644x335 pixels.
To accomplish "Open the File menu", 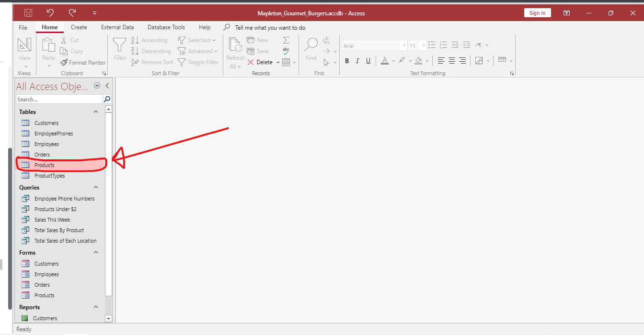I will coord(23,27).
